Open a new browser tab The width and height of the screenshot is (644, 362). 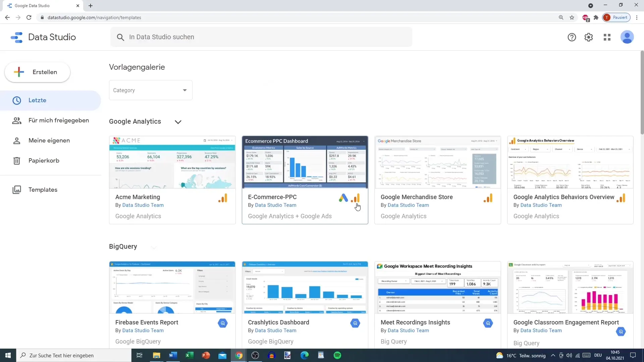[x=91, y=6]
